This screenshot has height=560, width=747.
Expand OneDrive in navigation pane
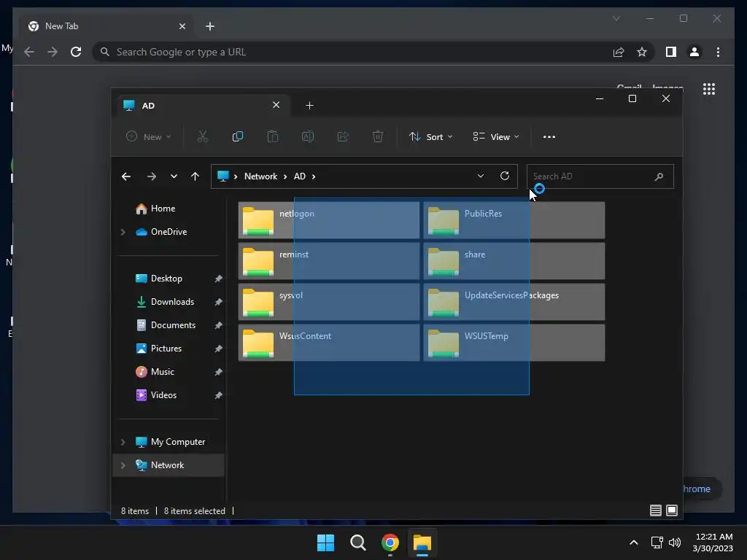123,232
